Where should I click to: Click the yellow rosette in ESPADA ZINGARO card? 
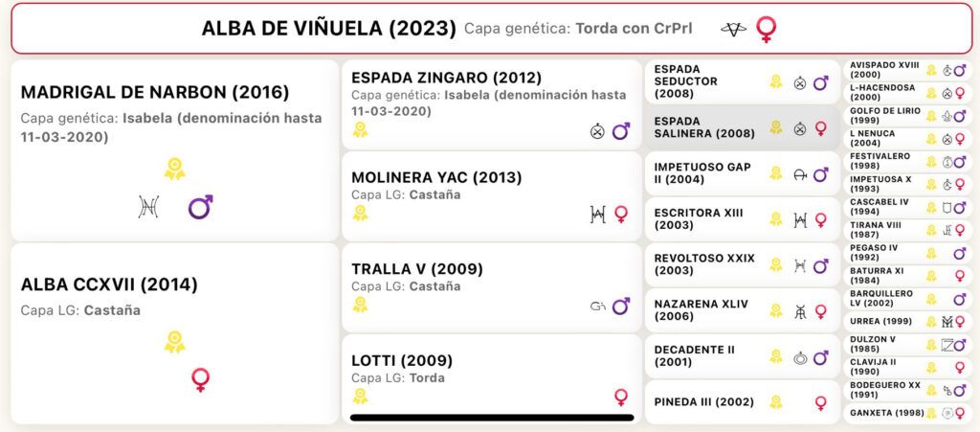coord(360,129)
